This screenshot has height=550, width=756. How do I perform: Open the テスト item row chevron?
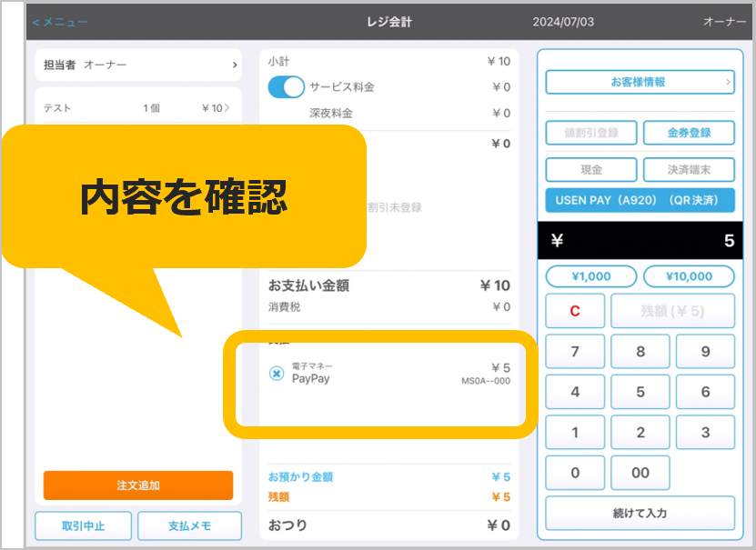tap(227, 108)
